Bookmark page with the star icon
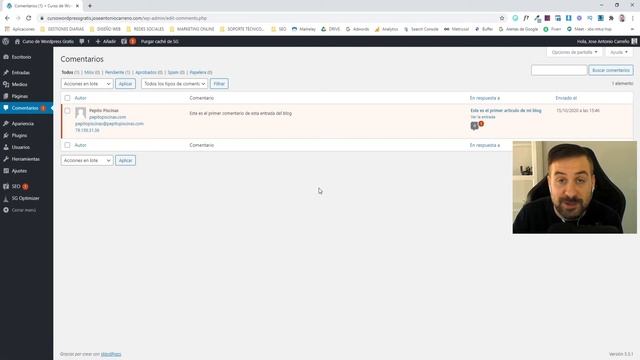Viewport: 640px width, 360px height. (x=502, y=18)
